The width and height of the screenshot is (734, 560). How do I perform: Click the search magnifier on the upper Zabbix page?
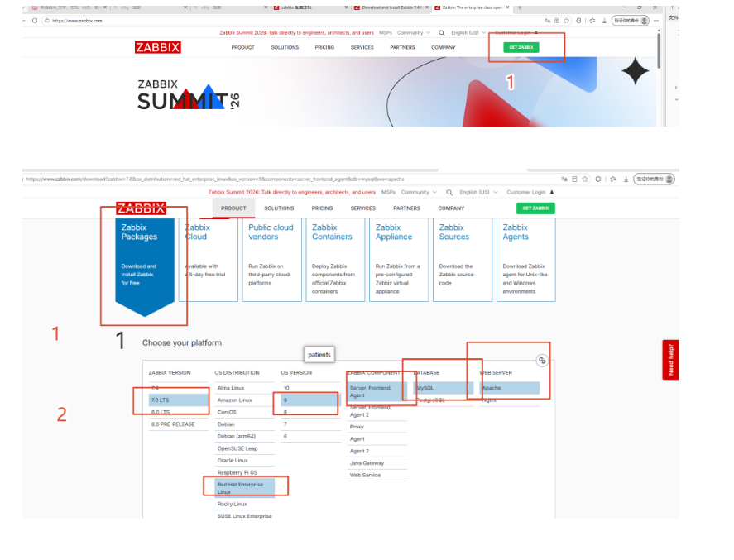pyautogui.click(x=441, y=33)
